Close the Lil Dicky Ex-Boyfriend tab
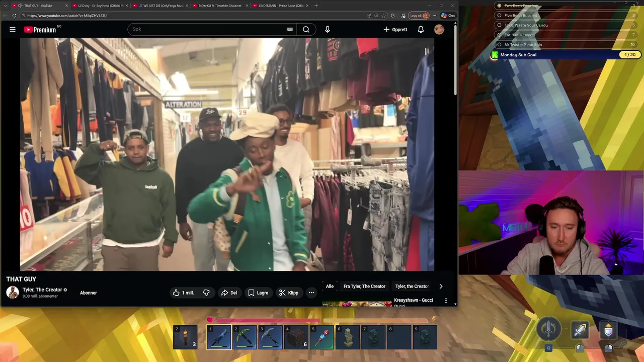Image resolution: width=644 pixels, height=362 pixels. tap(126, 6)
